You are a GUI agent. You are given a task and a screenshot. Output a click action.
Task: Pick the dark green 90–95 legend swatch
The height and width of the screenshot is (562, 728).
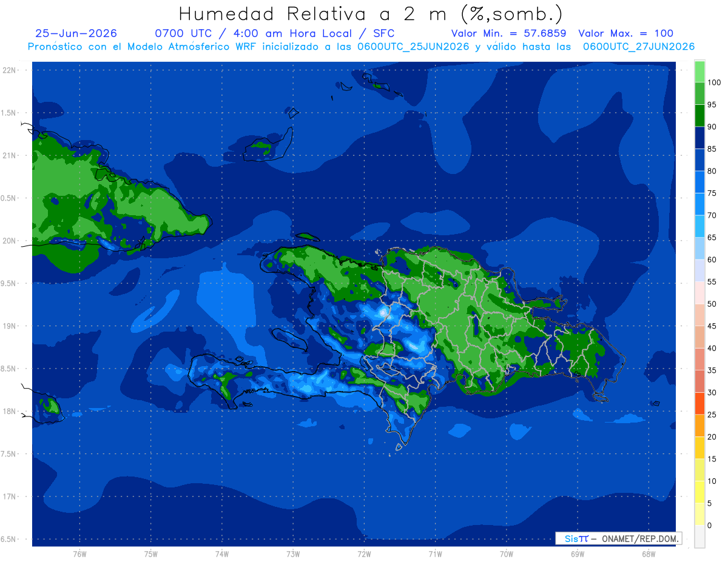(699, 115)
